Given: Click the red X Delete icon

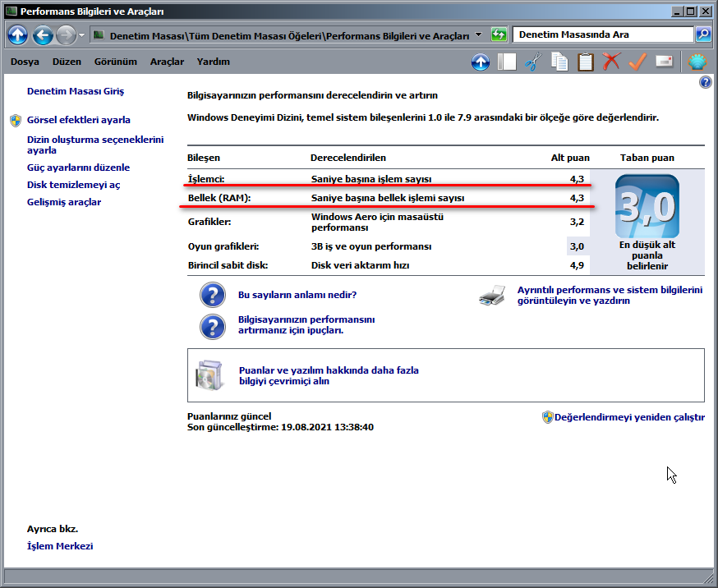Looking at the screenshot, I should click(611, 62).
